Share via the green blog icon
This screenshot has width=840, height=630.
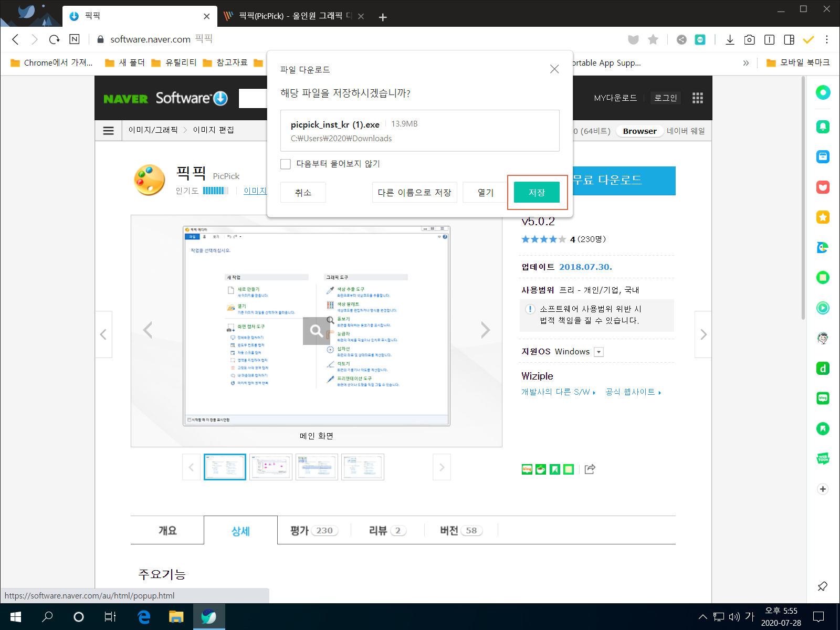click(527, 469)
